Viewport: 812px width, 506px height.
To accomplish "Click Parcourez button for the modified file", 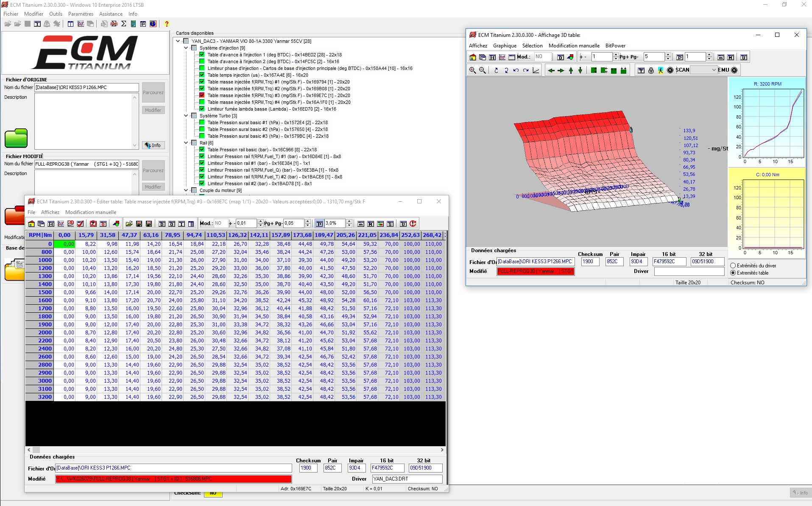I will point(153,170).
